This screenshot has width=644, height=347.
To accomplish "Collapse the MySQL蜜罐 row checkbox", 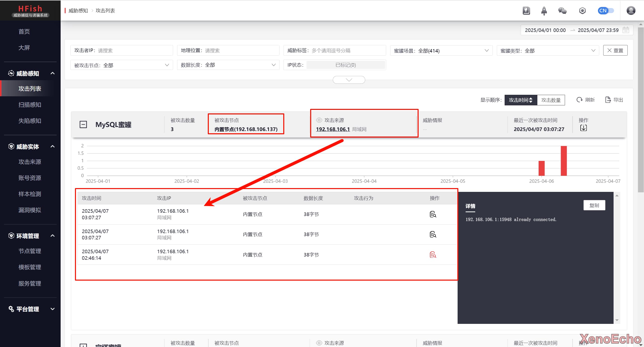I will pyautogui.click(x=83, y=124).
